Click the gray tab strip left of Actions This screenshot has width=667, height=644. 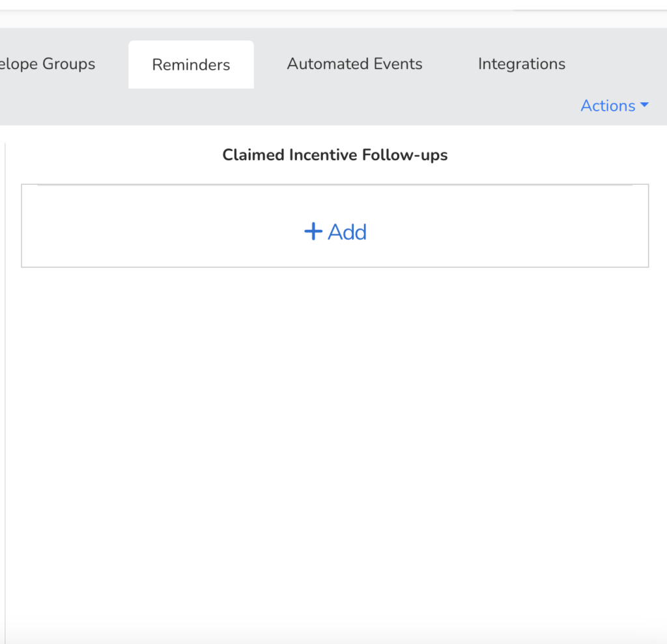tap(391, 106)
